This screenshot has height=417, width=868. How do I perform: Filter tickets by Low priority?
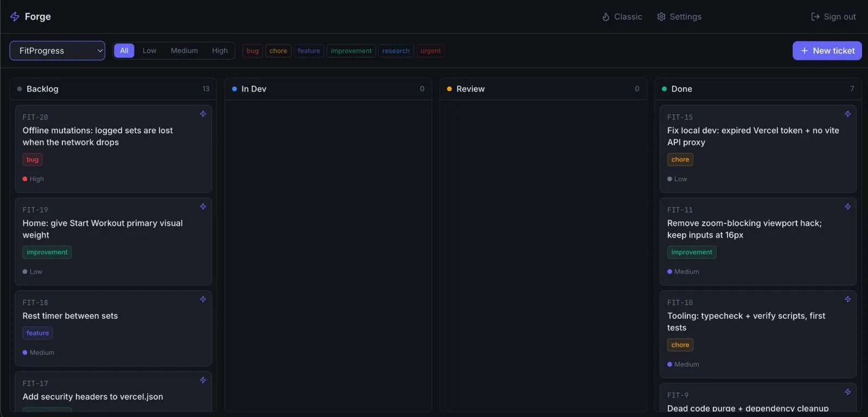point(149,50)
